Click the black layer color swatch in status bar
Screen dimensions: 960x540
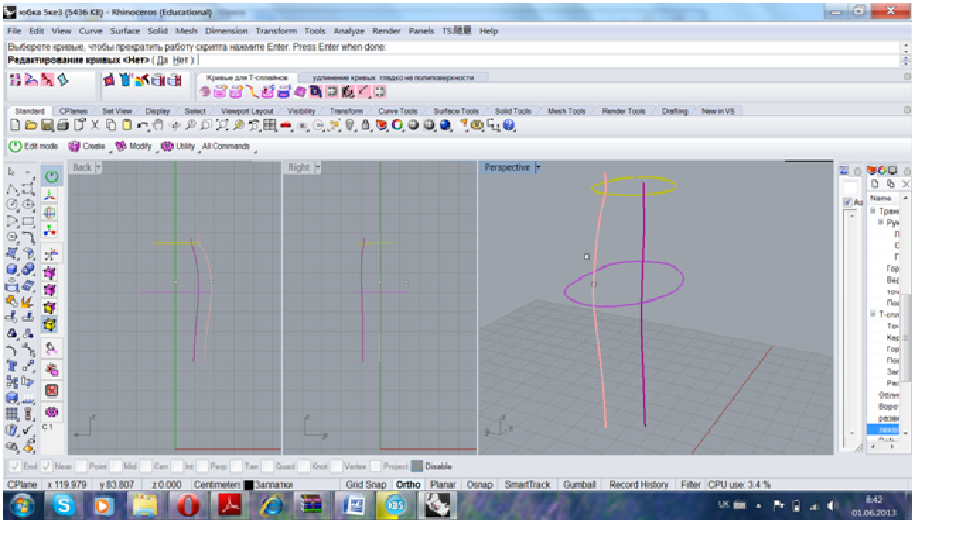(248, 485)
